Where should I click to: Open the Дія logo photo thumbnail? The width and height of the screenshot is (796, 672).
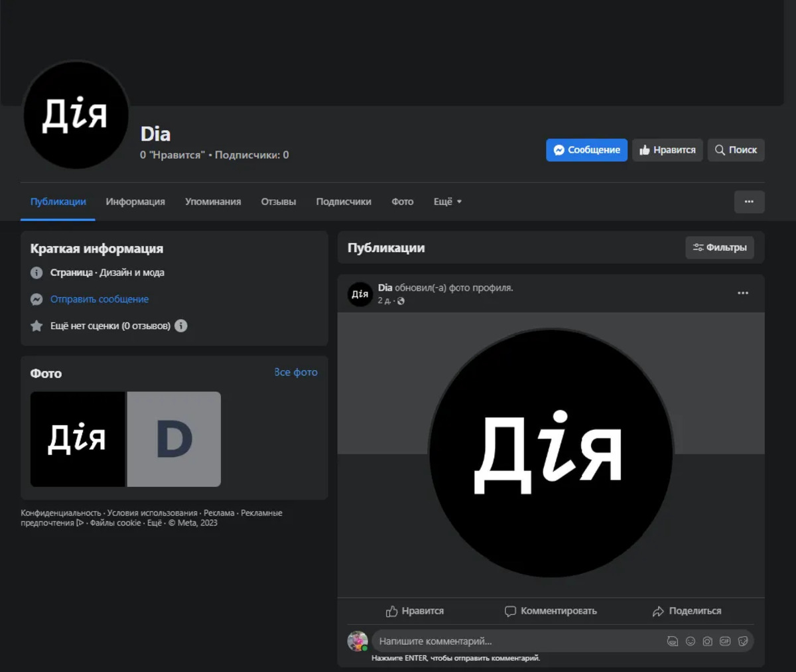tap(78, 439)
